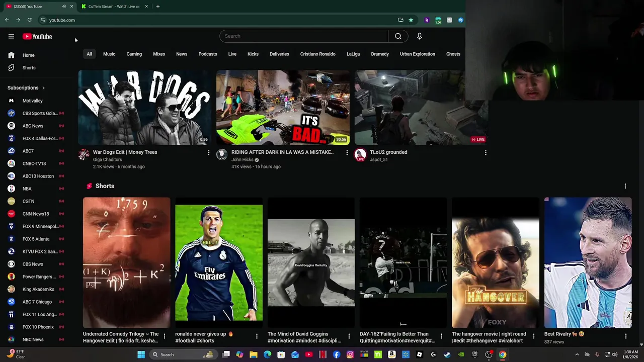Open John Hicks channel name link
Viewport: 644px width, 362px height.
(242, 160)
